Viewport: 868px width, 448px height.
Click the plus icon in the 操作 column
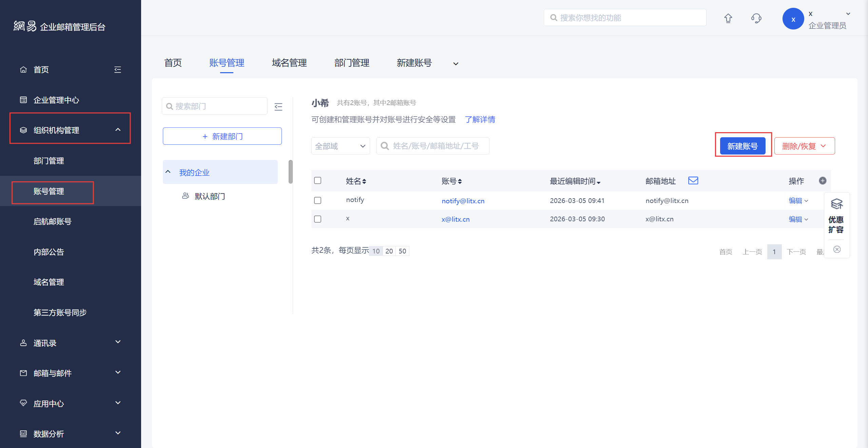(823, 181)
